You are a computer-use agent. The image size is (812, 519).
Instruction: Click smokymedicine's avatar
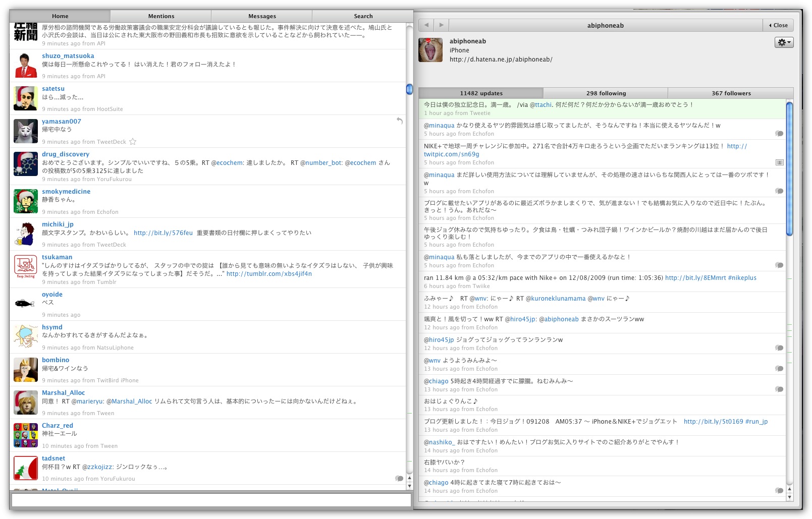pyautogui.click(x=26, y=201)
